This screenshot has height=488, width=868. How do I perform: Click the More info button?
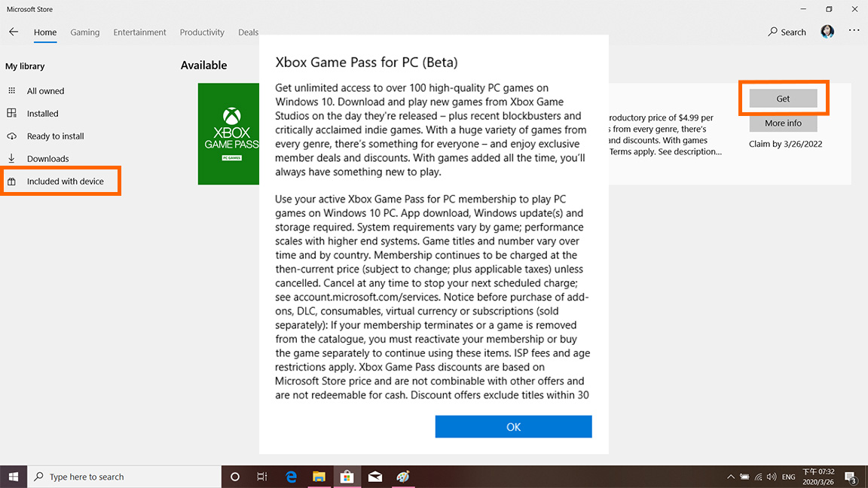(783, 123)
